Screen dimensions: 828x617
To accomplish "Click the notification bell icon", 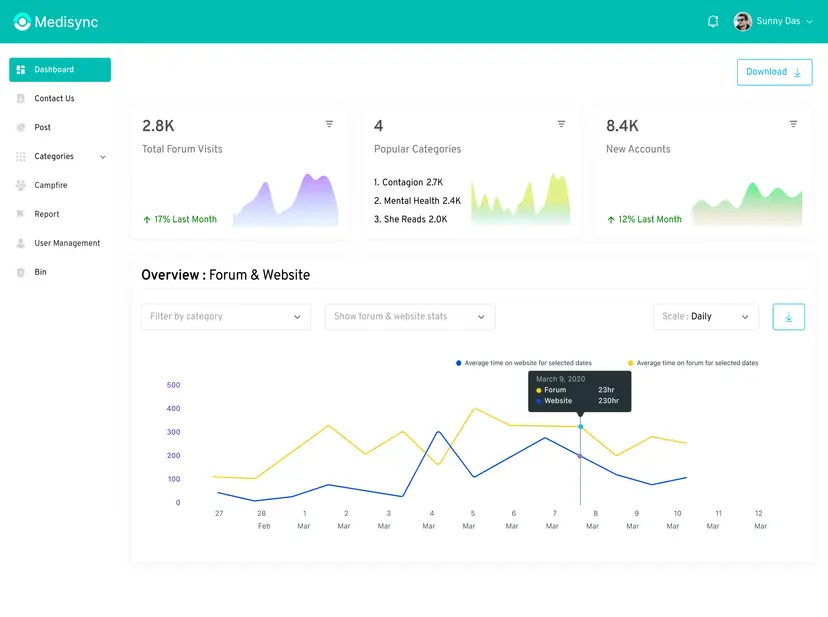I will [x=713, y=21].
